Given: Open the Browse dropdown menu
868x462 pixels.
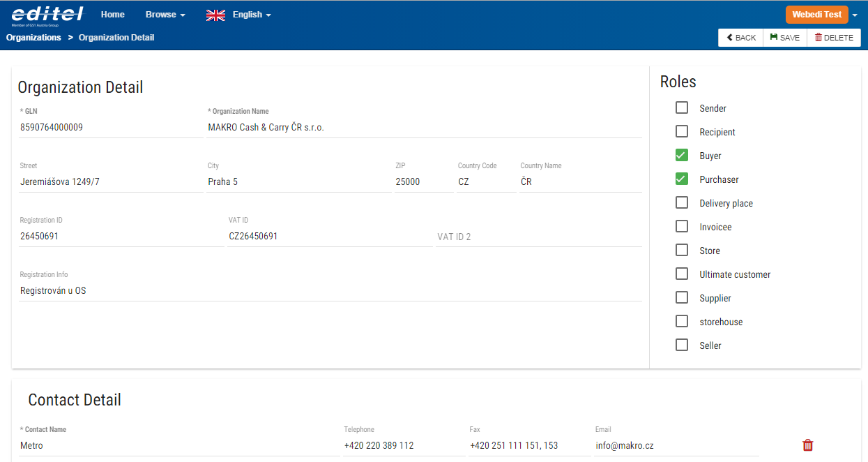Looking at the screenshot, I should click(x=165, y=15).
